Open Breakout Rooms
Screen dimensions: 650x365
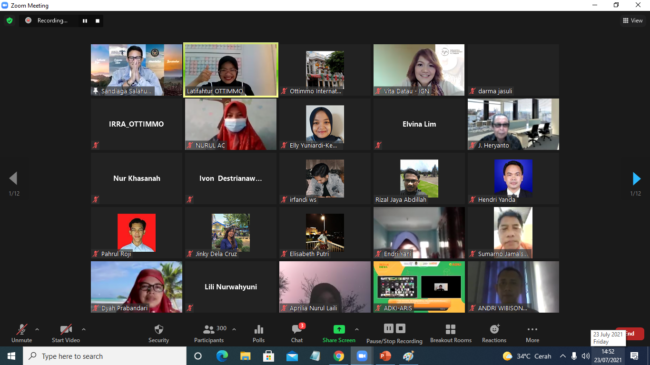(451, 333)
